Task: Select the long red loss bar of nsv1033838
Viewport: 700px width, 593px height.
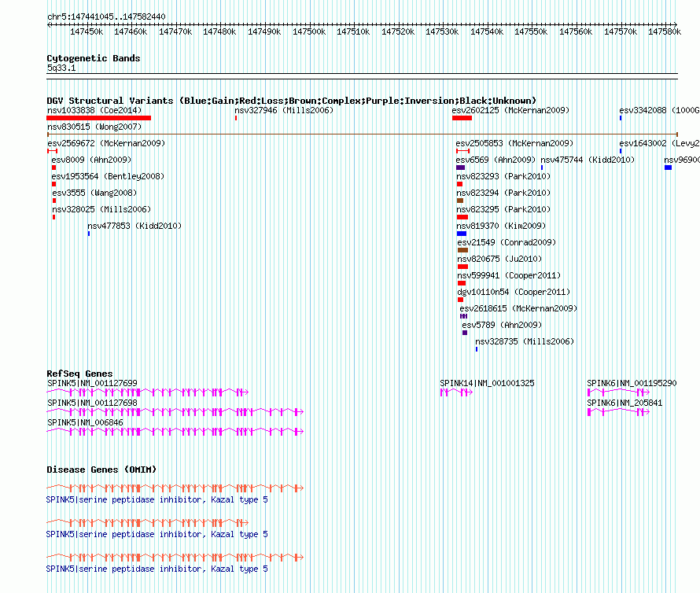Action: coord(98,118)
